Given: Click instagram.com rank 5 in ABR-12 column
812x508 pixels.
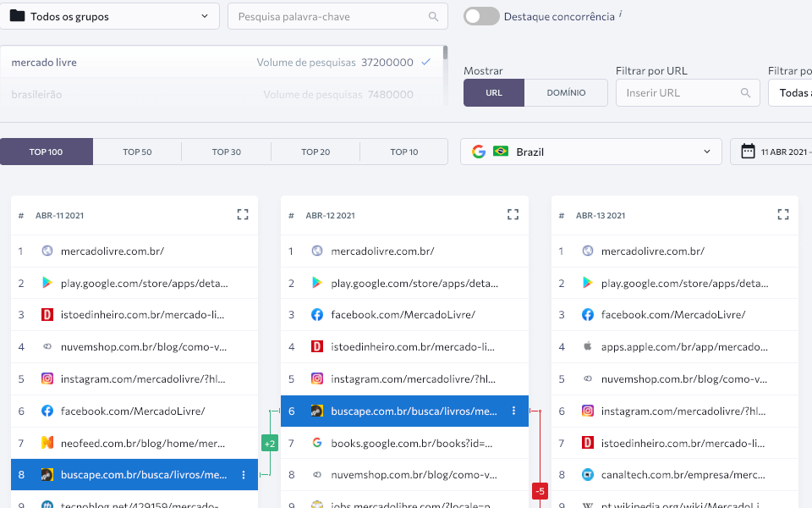Looking at the screenshot, I should tap(414, 379).
